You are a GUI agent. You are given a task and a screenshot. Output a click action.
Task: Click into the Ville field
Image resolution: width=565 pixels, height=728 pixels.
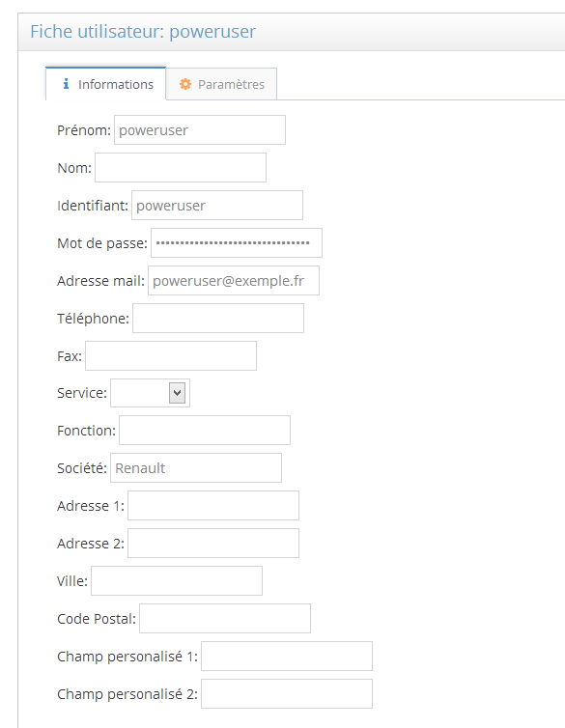tap(177, 580)
